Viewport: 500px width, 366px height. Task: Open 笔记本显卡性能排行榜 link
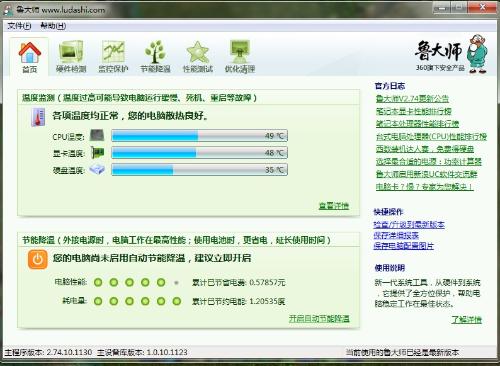(x=414, y=111)
